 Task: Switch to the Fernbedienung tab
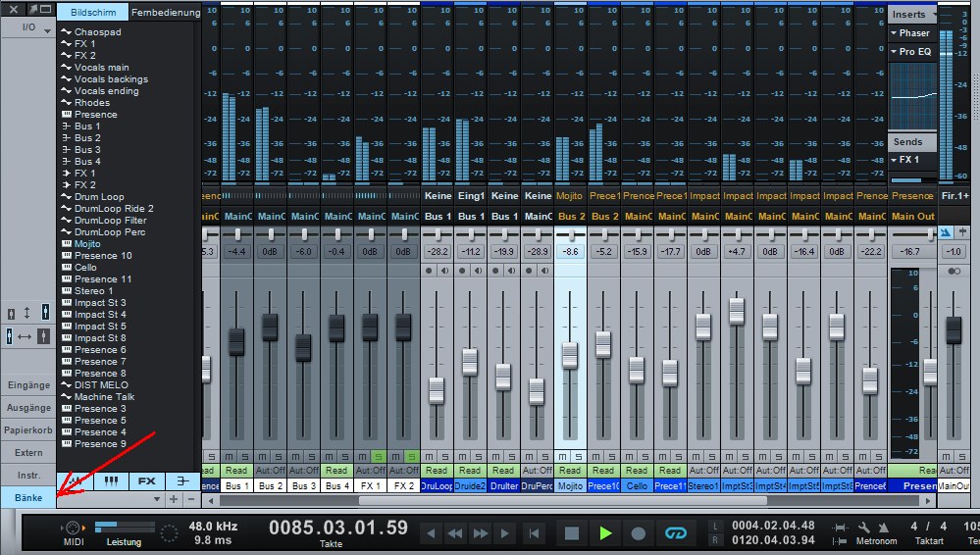click(x=166, y=12)
